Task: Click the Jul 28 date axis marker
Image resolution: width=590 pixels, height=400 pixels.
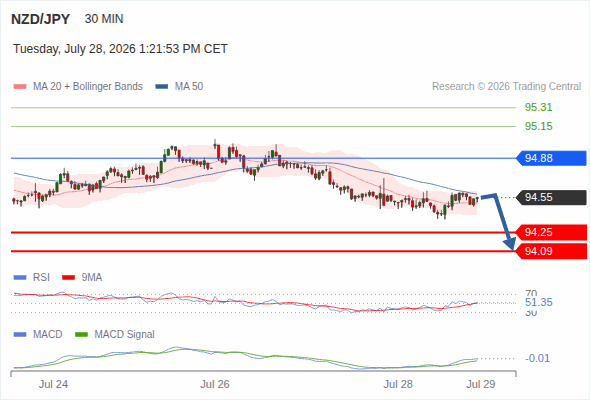Action: [398, 384]
